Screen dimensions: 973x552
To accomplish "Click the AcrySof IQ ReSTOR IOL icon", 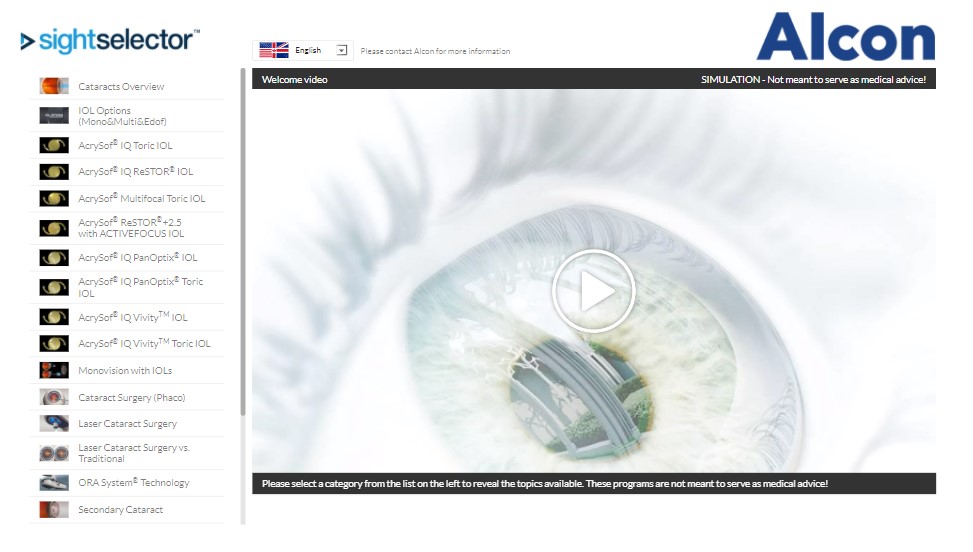I will click(54, 172).
